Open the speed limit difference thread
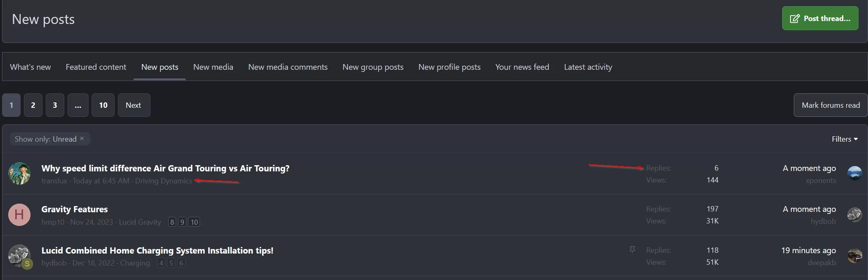The width and height of the screenshot is (868, 280). click(x=165, y=168)
